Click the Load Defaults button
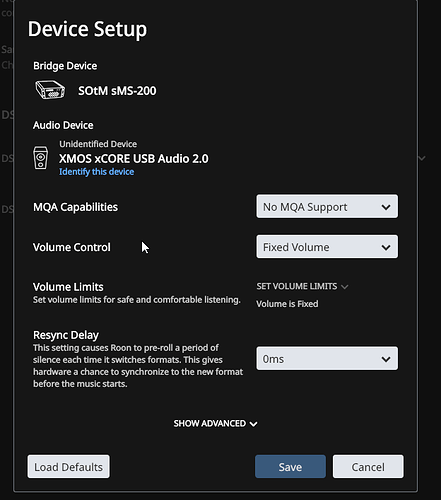441x500 pixels. coord(69,467)
